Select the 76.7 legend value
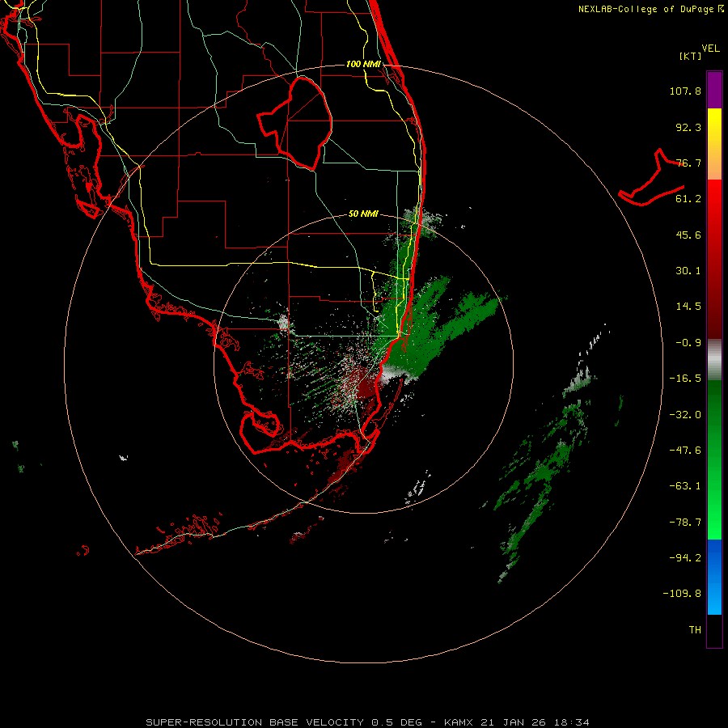 pos(688,163)
